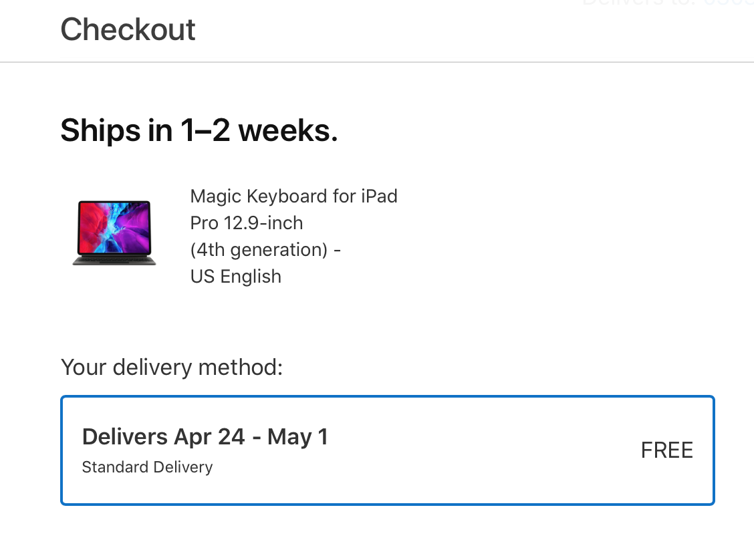The image size is (754, 560).
Task: Click the 'Pro 12.9-inch' product line
Action: pos(247,223)
